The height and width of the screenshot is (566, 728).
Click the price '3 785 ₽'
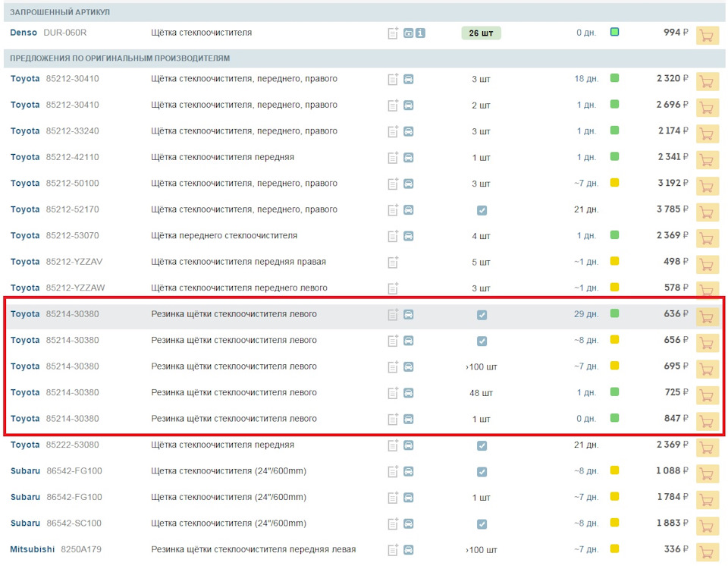673,209
